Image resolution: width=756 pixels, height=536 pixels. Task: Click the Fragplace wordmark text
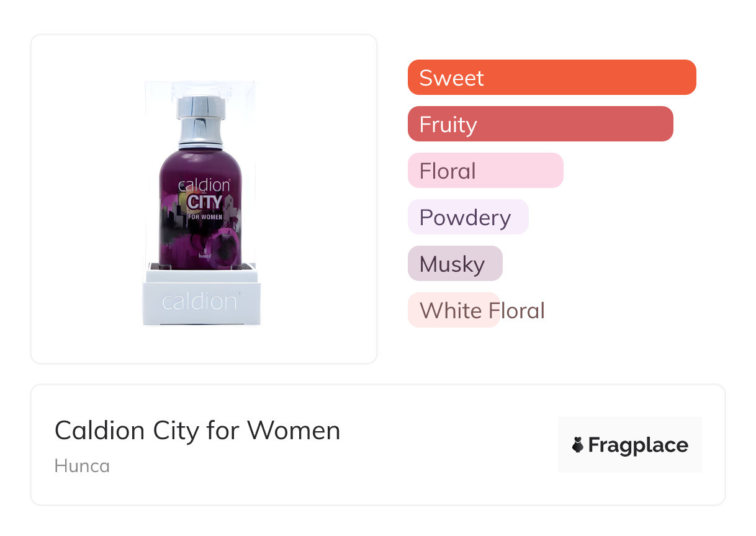click(x=638, y=445)
